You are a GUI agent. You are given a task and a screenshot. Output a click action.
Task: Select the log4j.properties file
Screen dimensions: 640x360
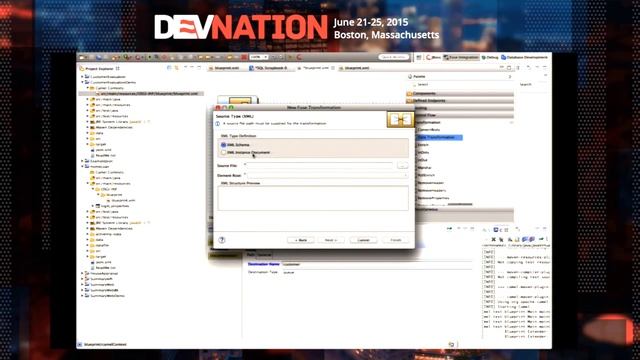point(112,206)
